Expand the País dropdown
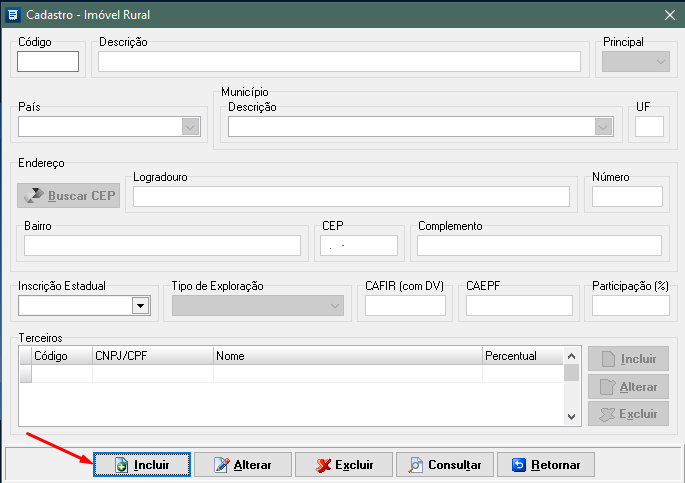The height and width of the screenshot is (483, 685). click(189, 127)
